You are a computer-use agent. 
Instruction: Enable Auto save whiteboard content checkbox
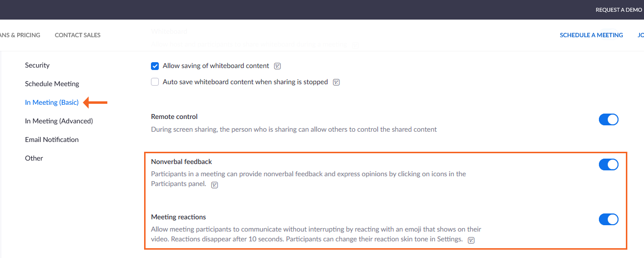coord(155,82)
